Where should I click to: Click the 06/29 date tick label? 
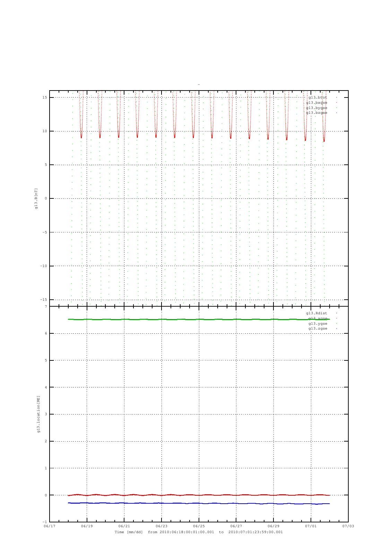tap(273, 526)
